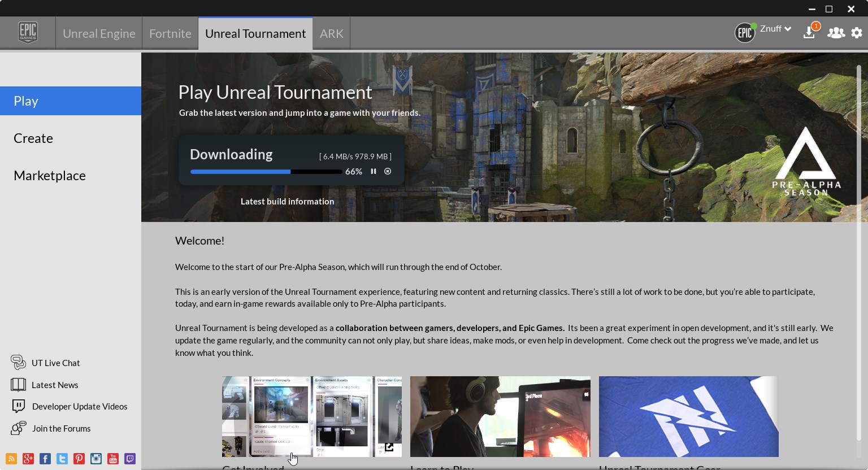
Task: Click the Epic account avatar
Action: (745, 33)
